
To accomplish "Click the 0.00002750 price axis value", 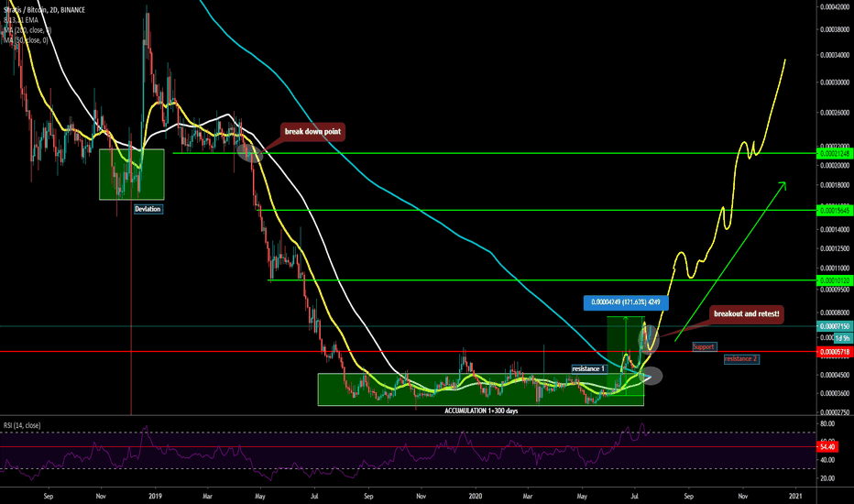I will pos(836,412).
